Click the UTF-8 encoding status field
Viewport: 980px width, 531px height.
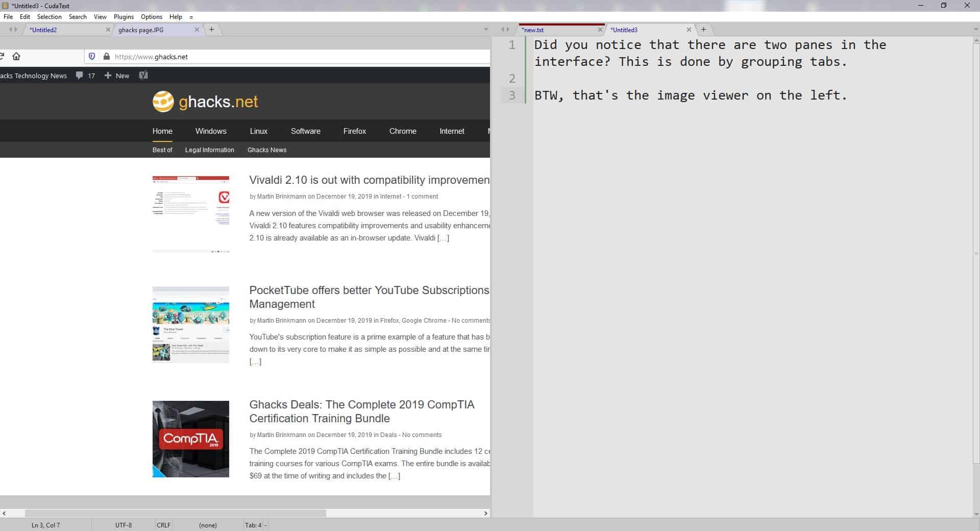pos(124,525)
